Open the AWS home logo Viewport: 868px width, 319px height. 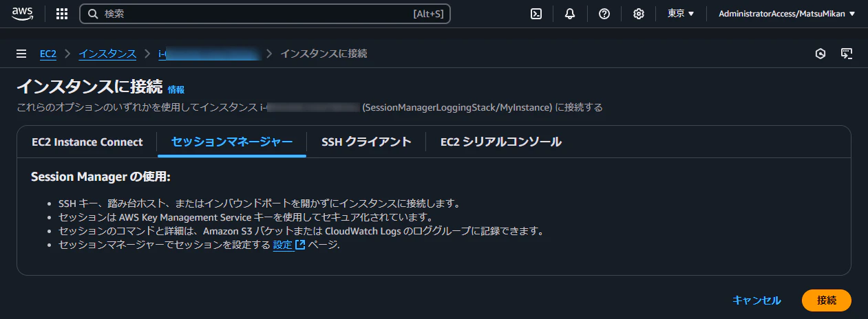point(23,13)
